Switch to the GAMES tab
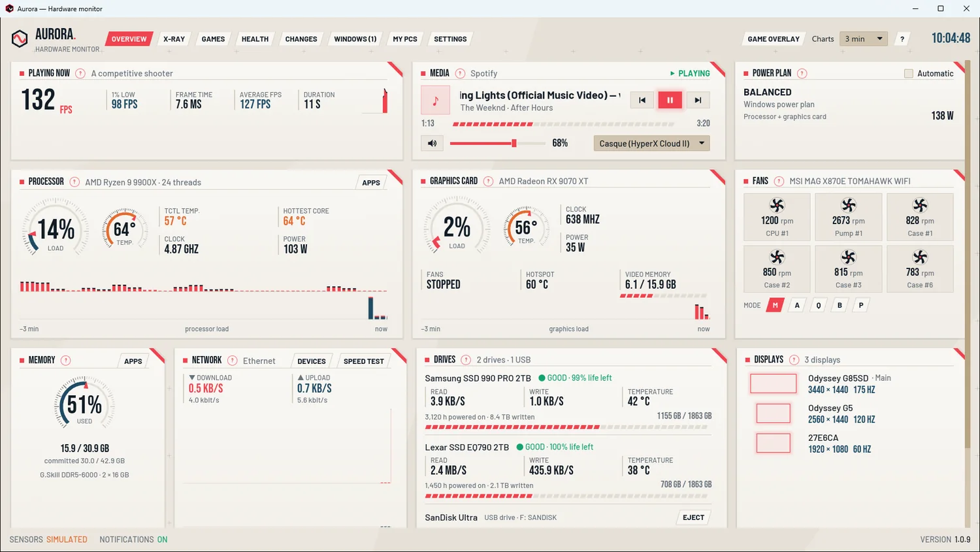 213,39
